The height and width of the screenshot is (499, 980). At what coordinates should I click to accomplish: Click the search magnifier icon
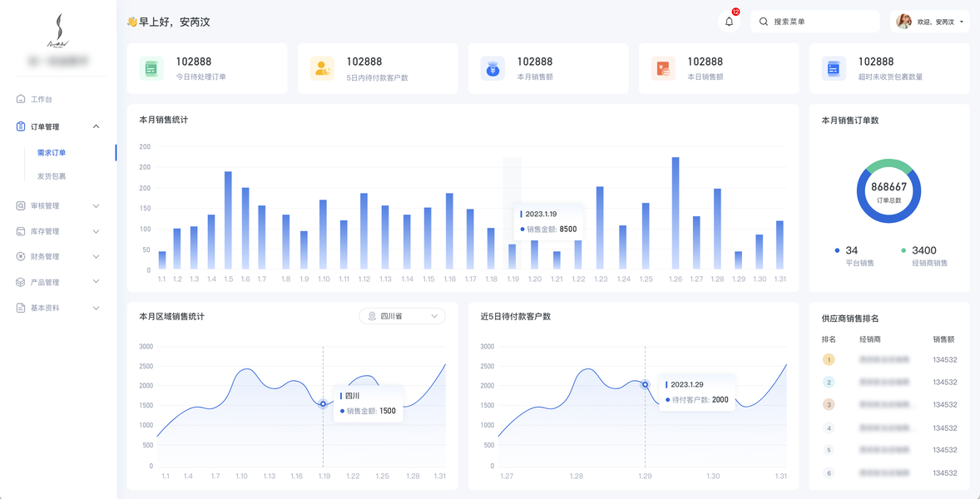[763, 22]
